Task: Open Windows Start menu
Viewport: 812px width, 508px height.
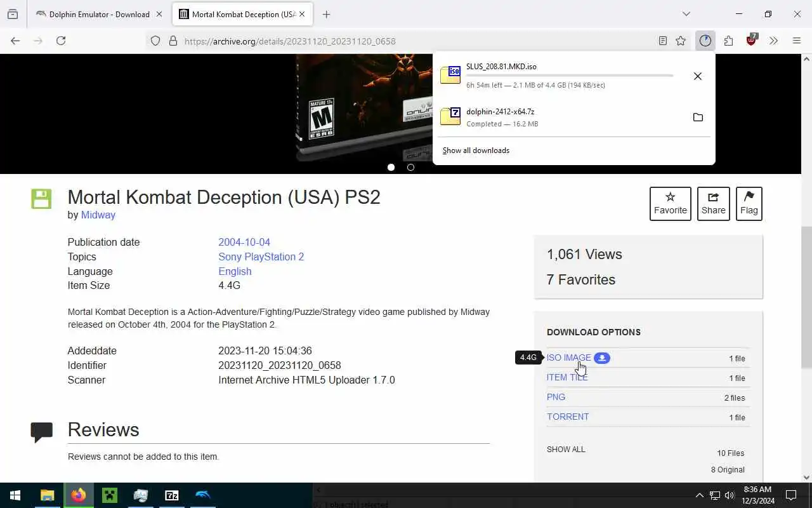Action: click(x=15, y=495)
